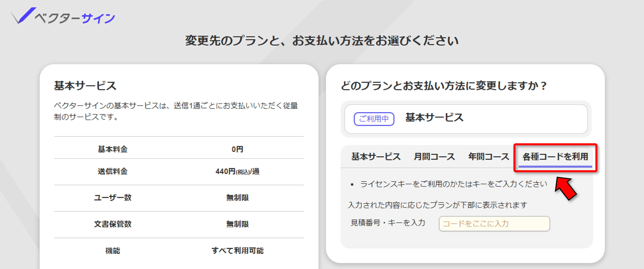Focus the コードをここに入力 field

494,223
